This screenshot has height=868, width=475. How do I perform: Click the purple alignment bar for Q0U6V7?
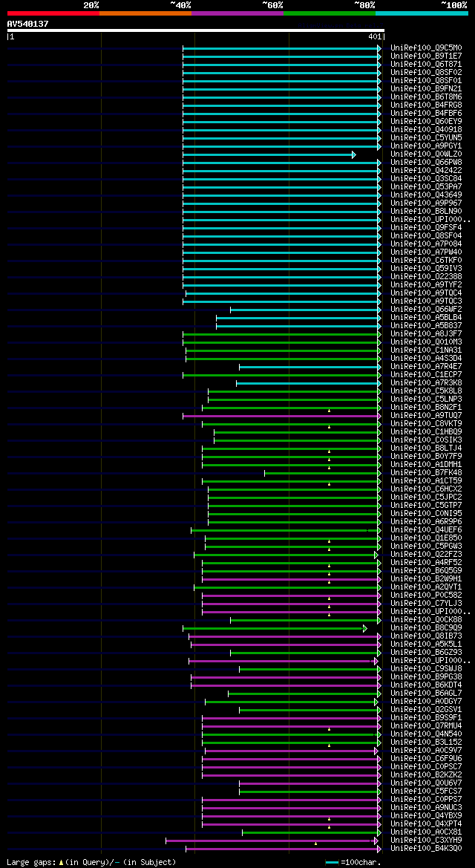(310, 783)
